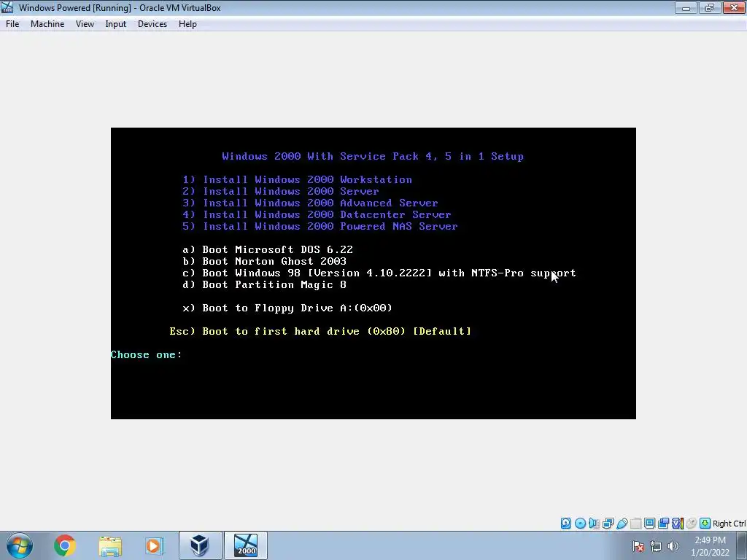Click the Right Ctrl host key label
747x560 pixels.
(x=729, y=524)
